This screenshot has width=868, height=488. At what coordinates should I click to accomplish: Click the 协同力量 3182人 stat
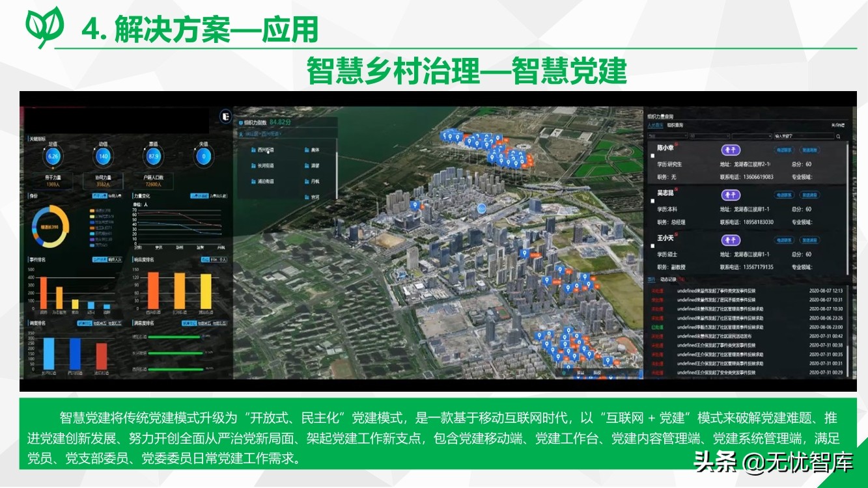[x=103, y=181]
